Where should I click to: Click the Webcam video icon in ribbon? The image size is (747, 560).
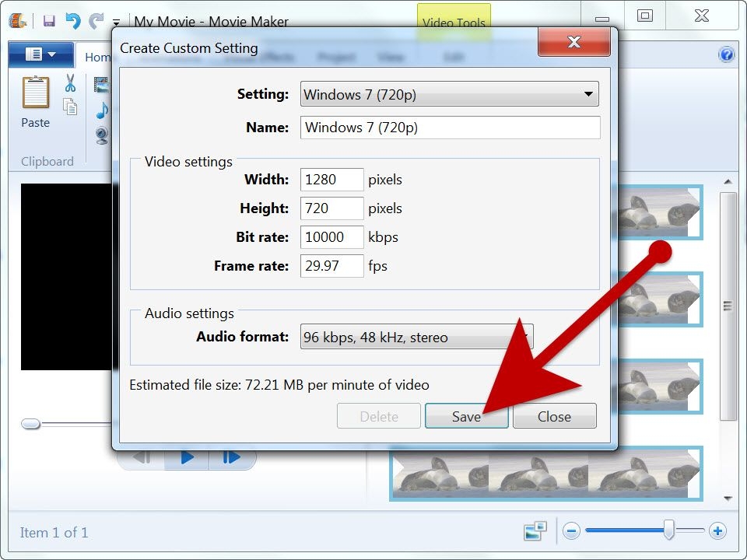tap(102, 135)
